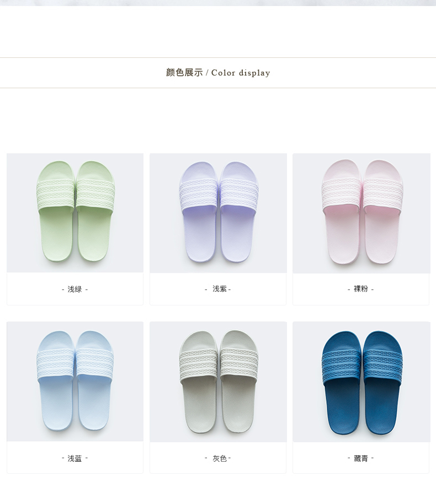The width and height of the screenshot is (436, 504).
Task: Click the right light blue slipper strap
Action: 94,363
